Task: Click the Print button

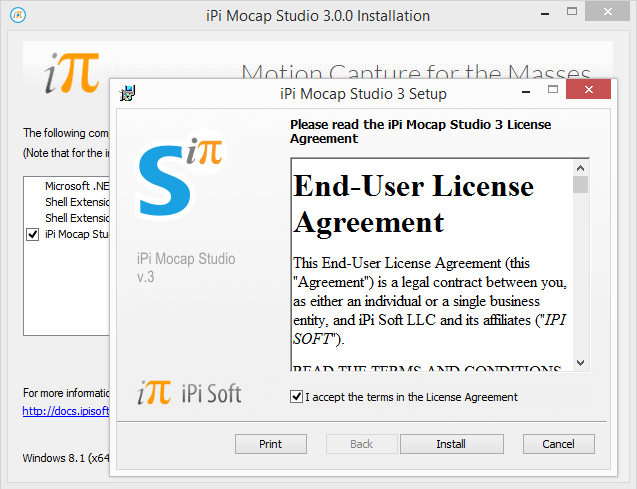Action: [271, 444]
